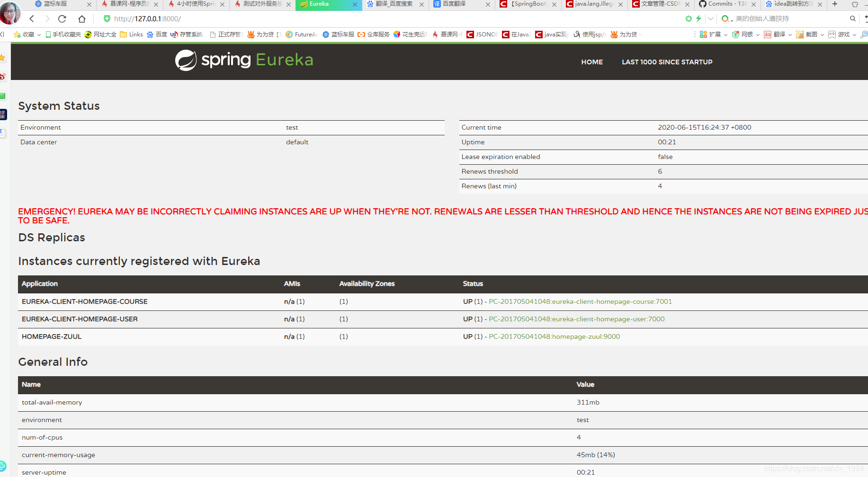This screenshot has height=477, width=868.
Task: Switch to the Commits GitHub tab
Action: coord(723,4)
